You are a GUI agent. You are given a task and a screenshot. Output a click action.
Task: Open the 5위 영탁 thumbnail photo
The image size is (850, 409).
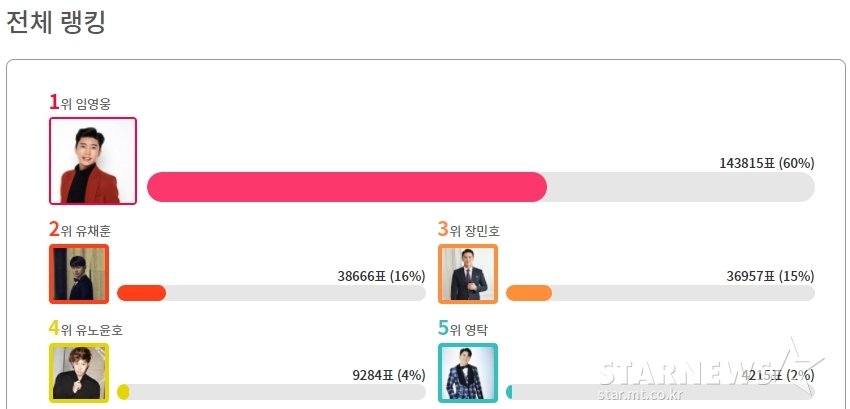pos(468,373)
